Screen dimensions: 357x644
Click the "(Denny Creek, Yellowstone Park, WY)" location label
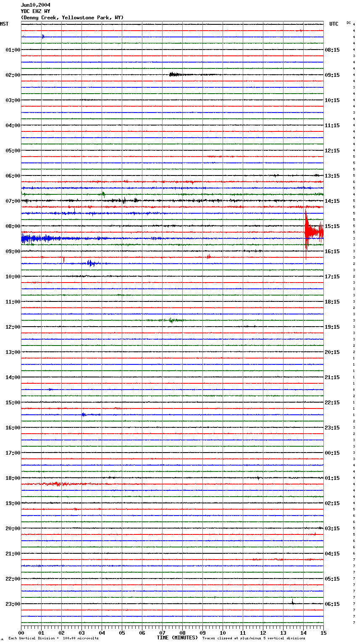tap(72, 18)
